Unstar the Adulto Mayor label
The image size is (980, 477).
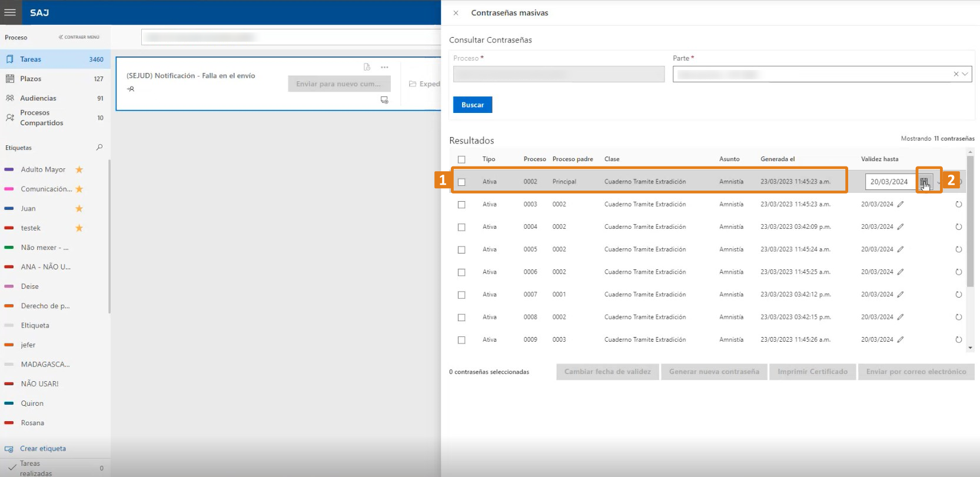coord(79,169)
